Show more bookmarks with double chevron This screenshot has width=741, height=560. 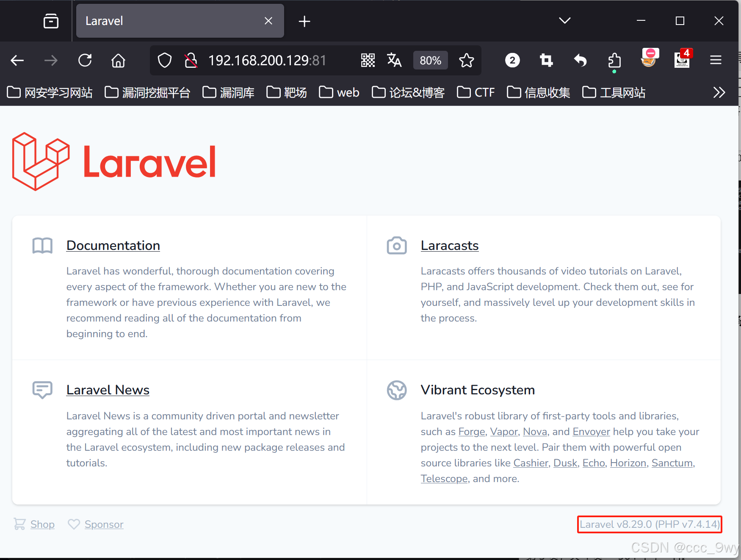point(719,92)
